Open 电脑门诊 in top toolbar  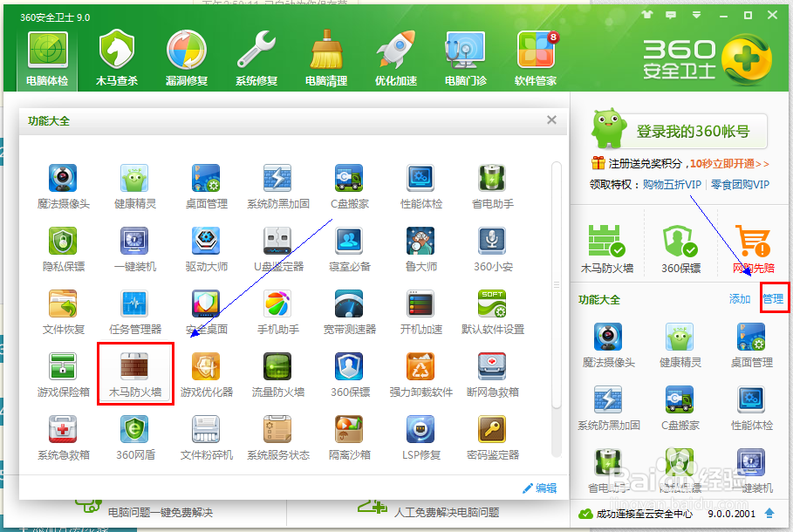tap(465, 59)
